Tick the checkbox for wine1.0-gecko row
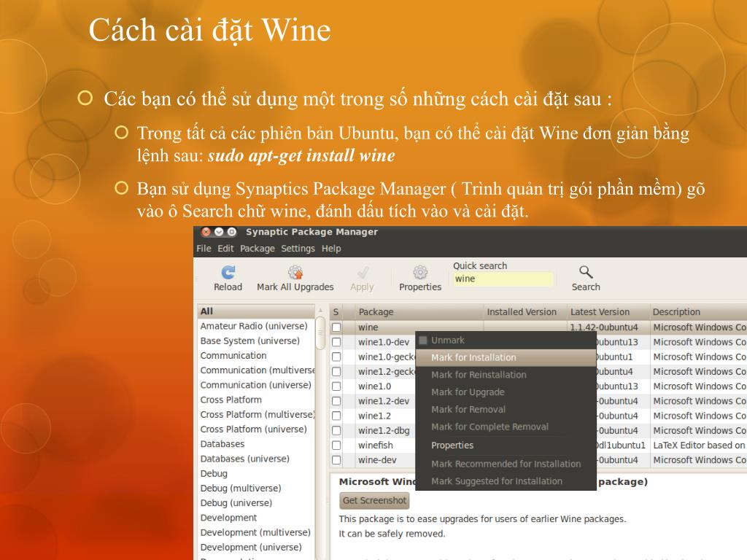This screenshot has height=560, width=747. (x=336, y=357)
